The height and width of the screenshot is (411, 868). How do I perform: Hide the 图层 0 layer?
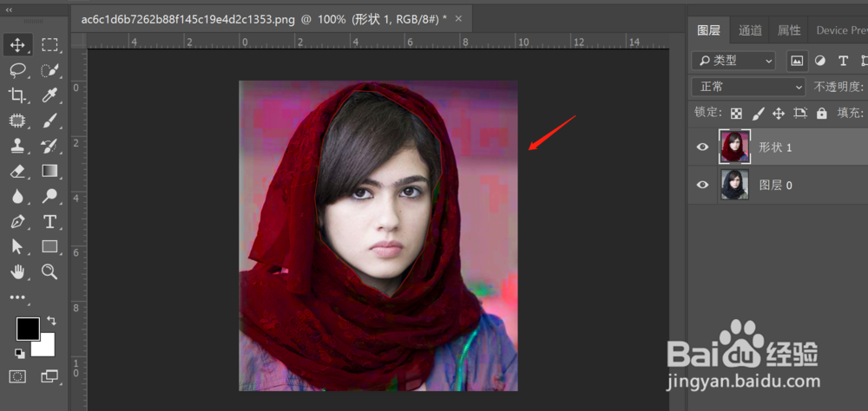702,185
